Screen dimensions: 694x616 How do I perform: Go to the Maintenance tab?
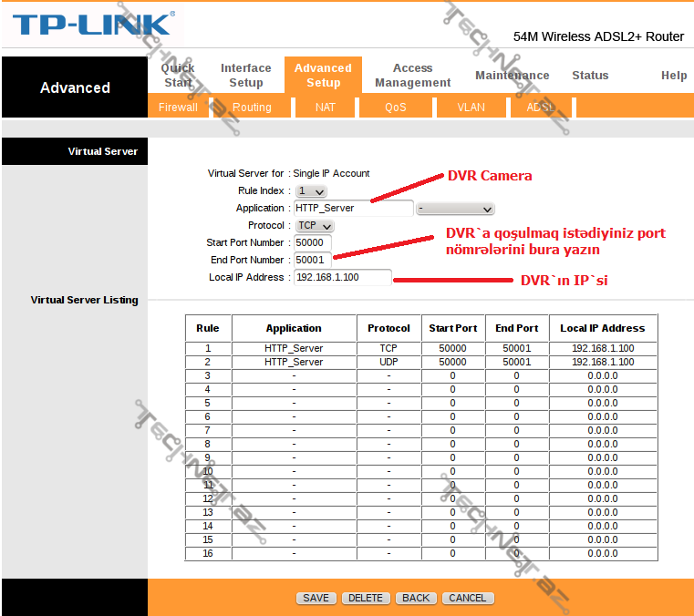point(512,76)
